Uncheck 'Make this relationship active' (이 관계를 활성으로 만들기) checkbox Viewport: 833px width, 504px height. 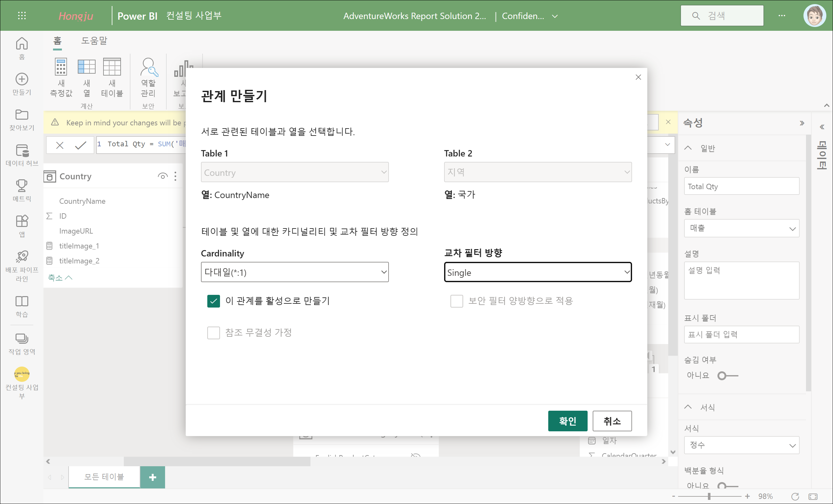214,301
